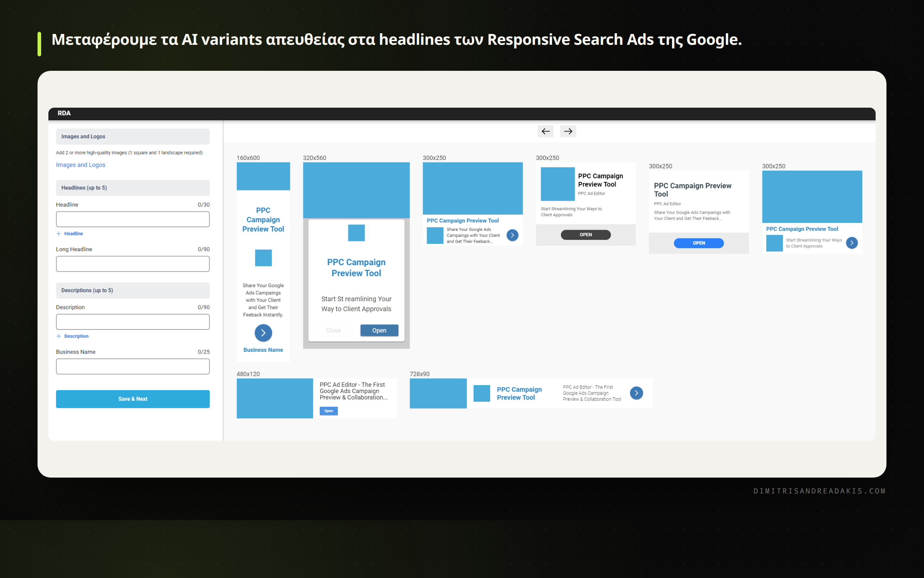
Task: Click the 728x90 size label
Action: point(420,374)
